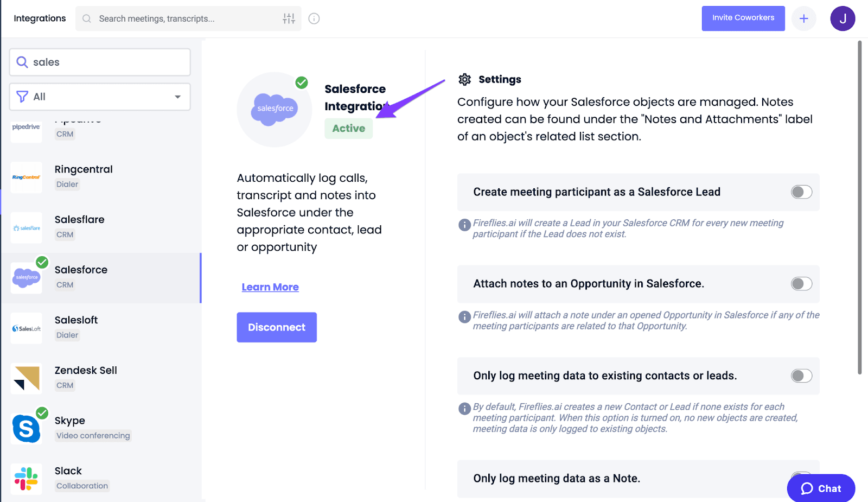This screenshot has height=502, width=868.
Task: Open the Learn More link
Action: 270,287
